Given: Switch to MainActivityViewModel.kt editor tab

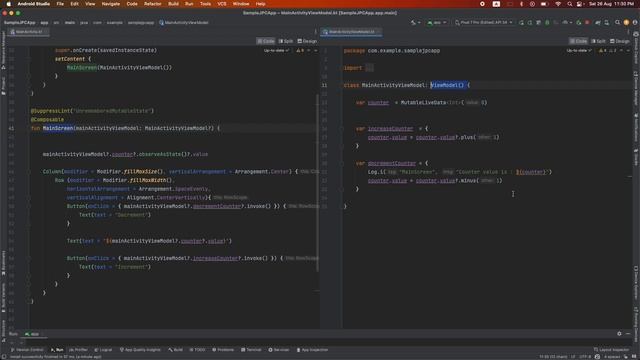Looking at the screenshot, I should [x=351, y=32].
